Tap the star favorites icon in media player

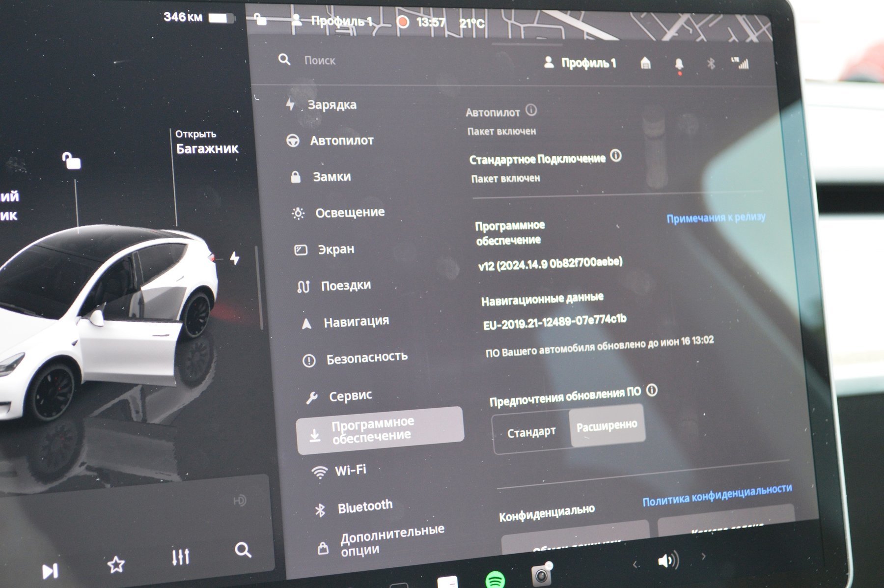[x=116, y=564]
